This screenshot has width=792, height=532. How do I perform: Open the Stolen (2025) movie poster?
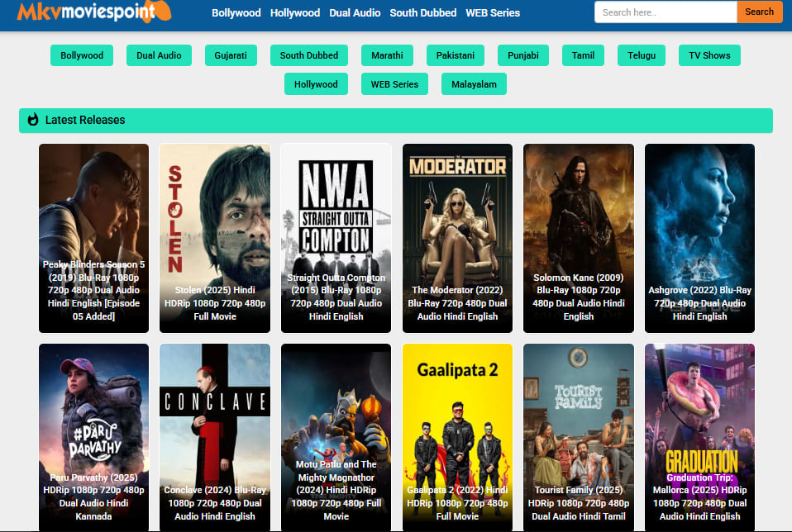pos(215,238)
